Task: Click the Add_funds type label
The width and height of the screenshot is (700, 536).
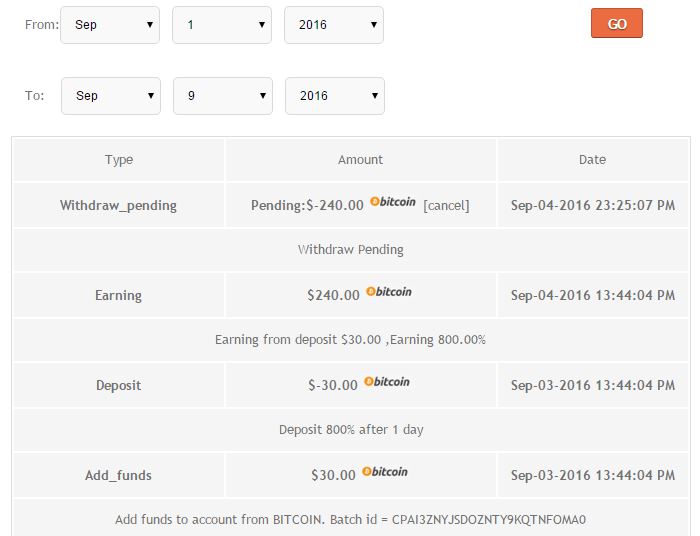Action: [x=118, y=476]
